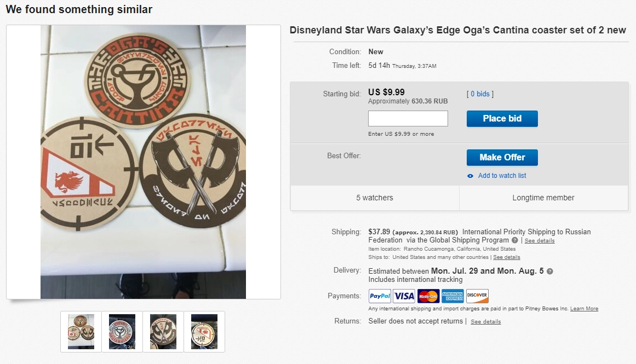636x364 pixels.
Task: Click the American Express icon
Action: [x=452, y=296]
